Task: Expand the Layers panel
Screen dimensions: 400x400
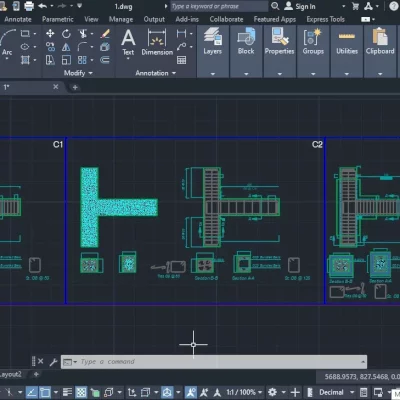Action: click(x=213, y=74)
